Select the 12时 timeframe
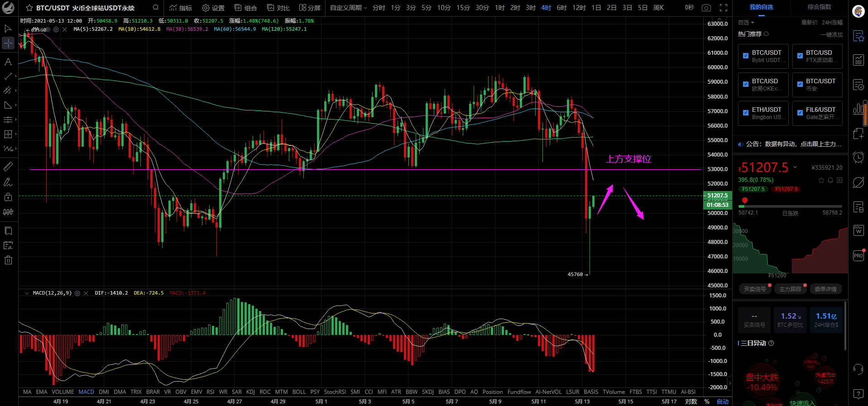The image size is (868, 406). 579,8
